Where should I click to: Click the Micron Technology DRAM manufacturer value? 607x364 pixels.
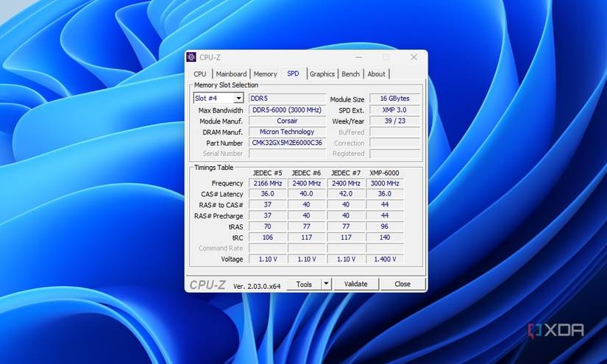click(x=287, y=132)
